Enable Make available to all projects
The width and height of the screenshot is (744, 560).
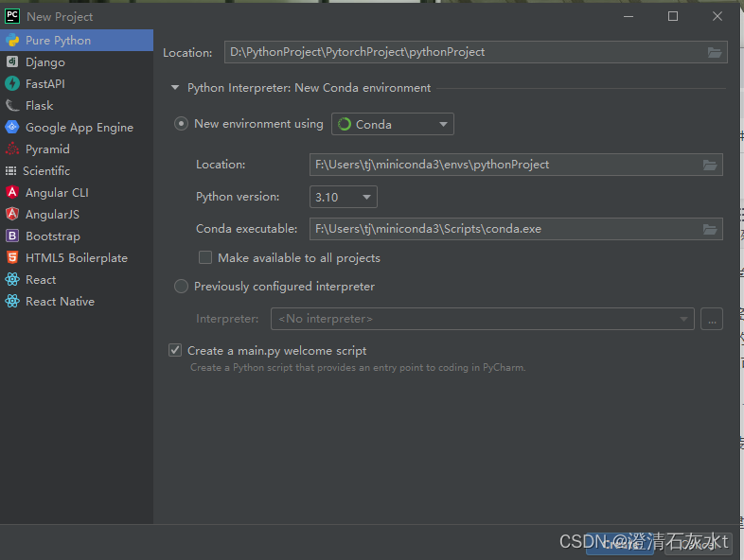pos(205,258)
